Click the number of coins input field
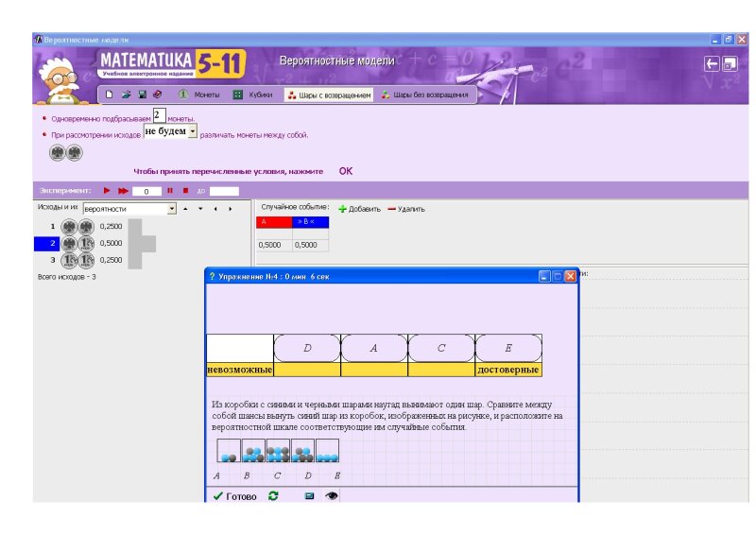The height and width of the screenshot is (535, 756). (x=159, y=114)
